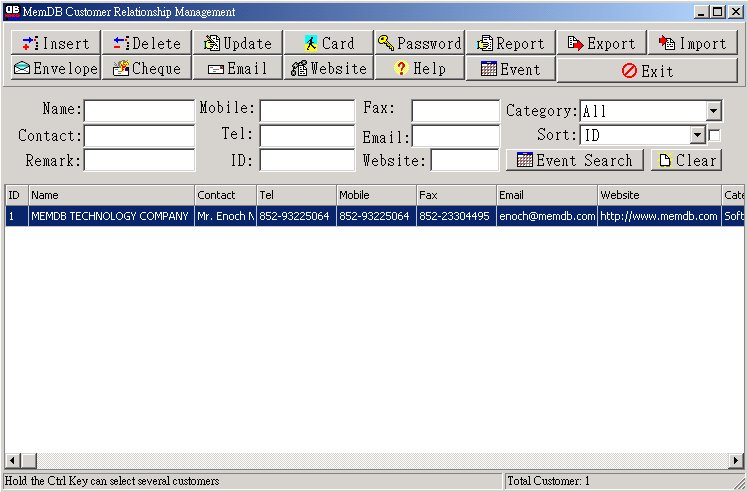
Task: Click the Update record button
Action: (238, 43)
